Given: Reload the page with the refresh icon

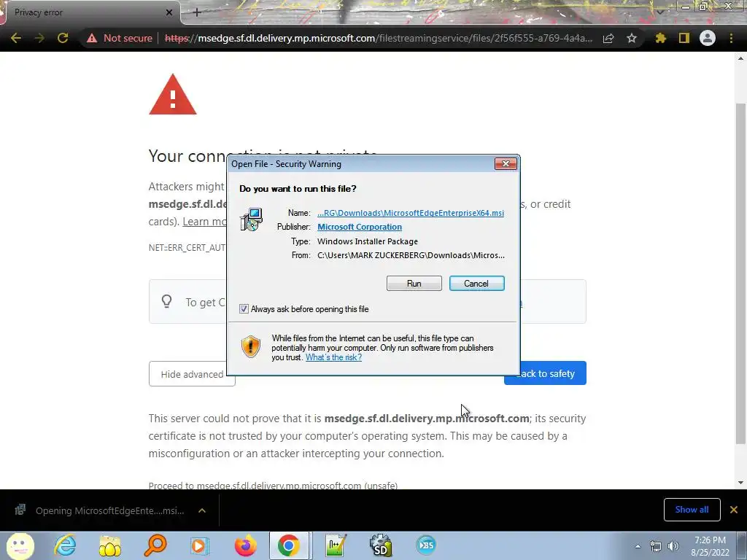Looking at the screenshot, I should pos(63,38).
